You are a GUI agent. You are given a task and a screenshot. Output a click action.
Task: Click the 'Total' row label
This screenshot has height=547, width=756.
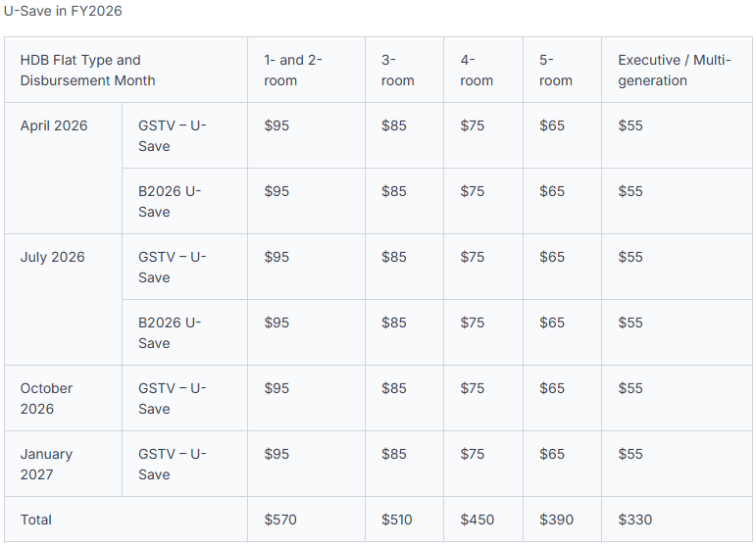point(35,520)
